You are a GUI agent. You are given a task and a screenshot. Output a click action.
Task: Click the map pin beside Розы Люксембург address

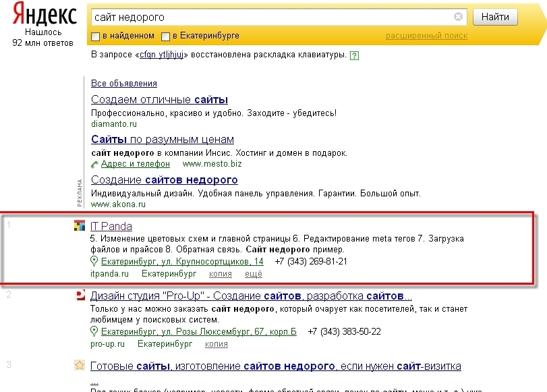pos(94,331)
